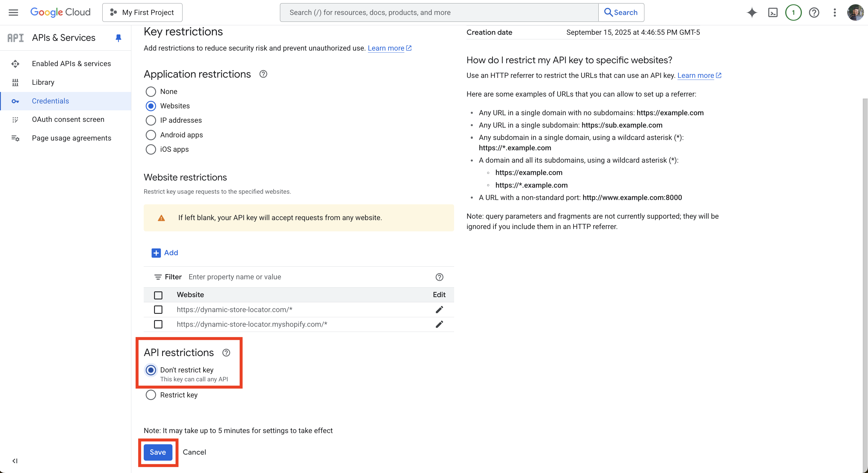868x473 pixels.
Task: Open Enabled APIs & services page
Action: point(71,64)
